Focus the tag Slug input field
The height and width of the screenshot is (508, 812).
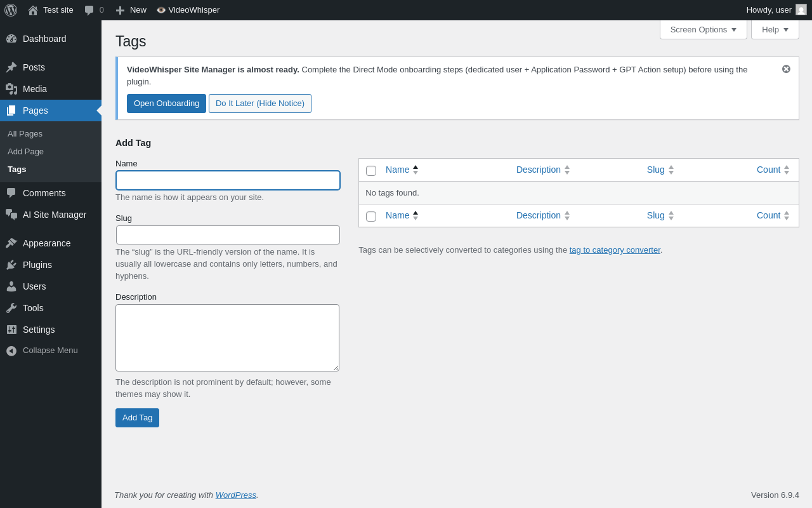[228, 235]
